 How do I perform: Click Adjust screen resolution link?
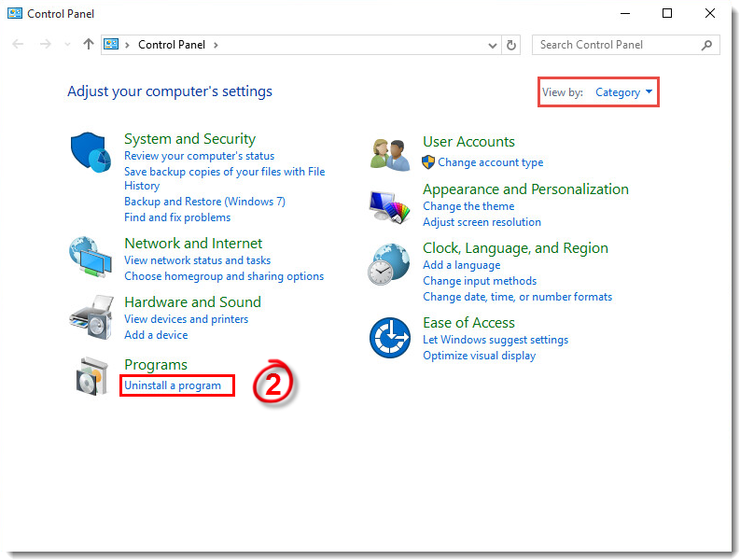coord(482,222)
